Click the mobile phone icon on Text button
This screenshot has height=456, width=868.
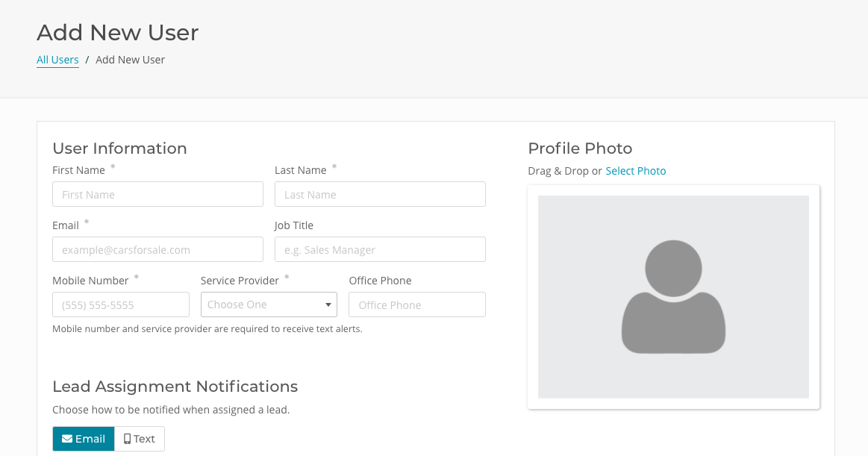tap(128, 439)
